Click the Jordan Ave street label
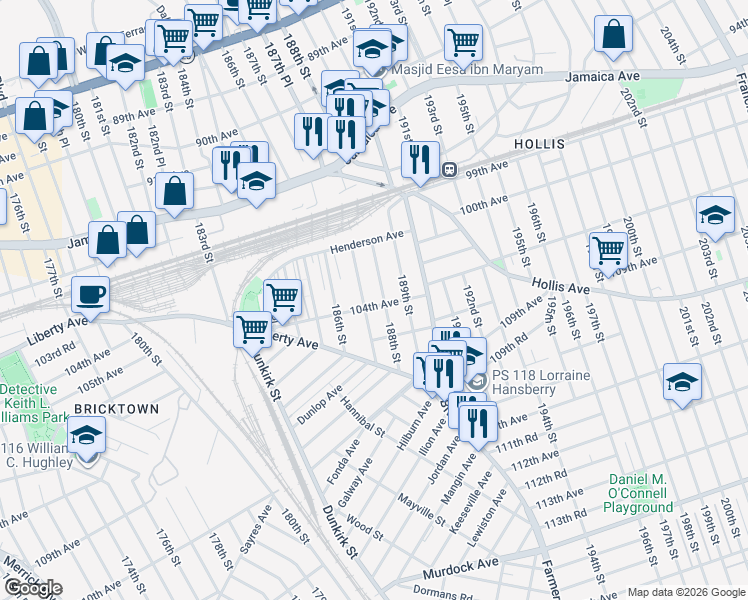 click(445, 460)
